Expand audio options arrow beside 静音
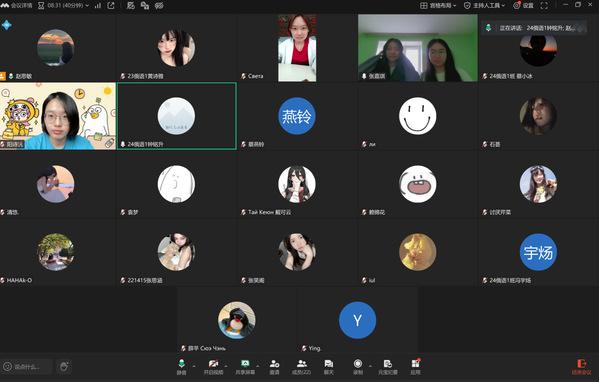 point(194,366)
